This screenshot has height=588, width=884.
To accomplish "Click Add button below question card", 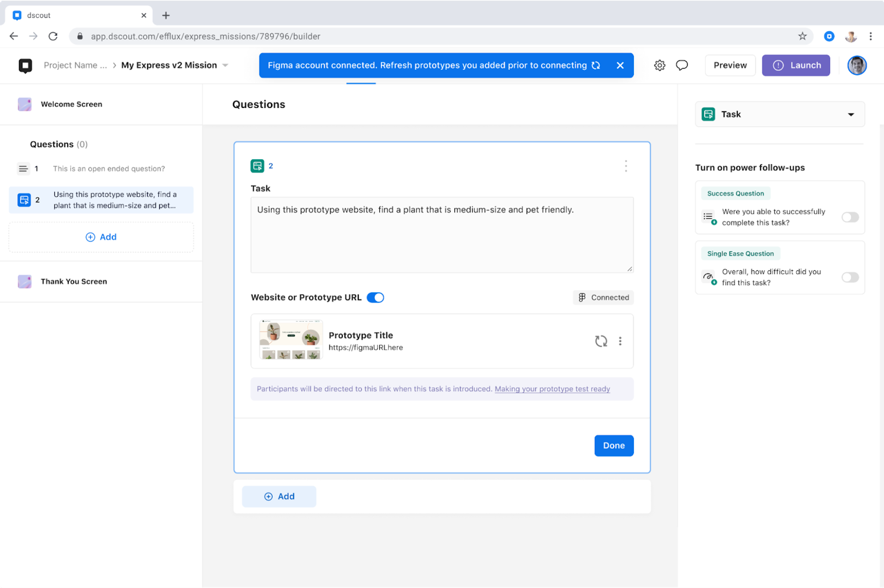I will click(279, 497).
